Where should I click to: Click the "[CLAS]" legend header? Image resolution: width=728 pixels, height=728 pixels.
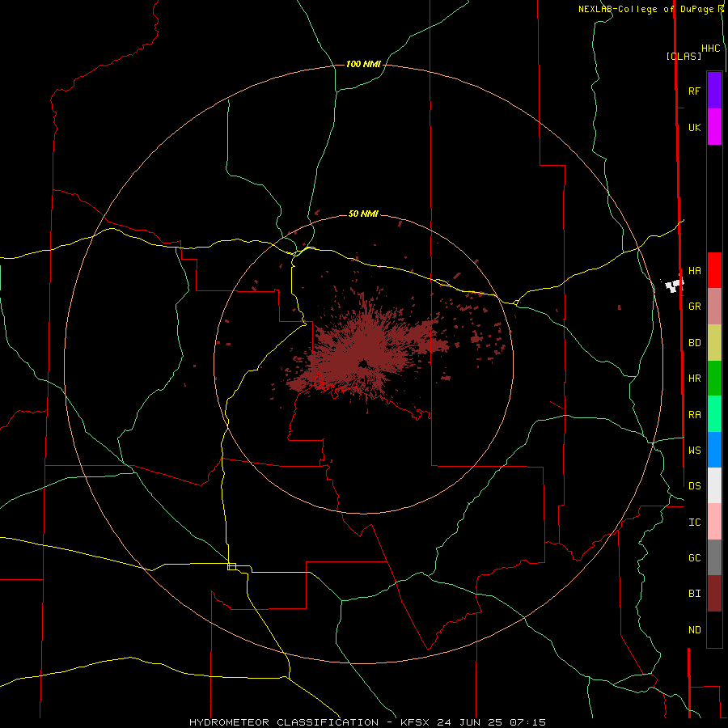(x=684, y=56)
